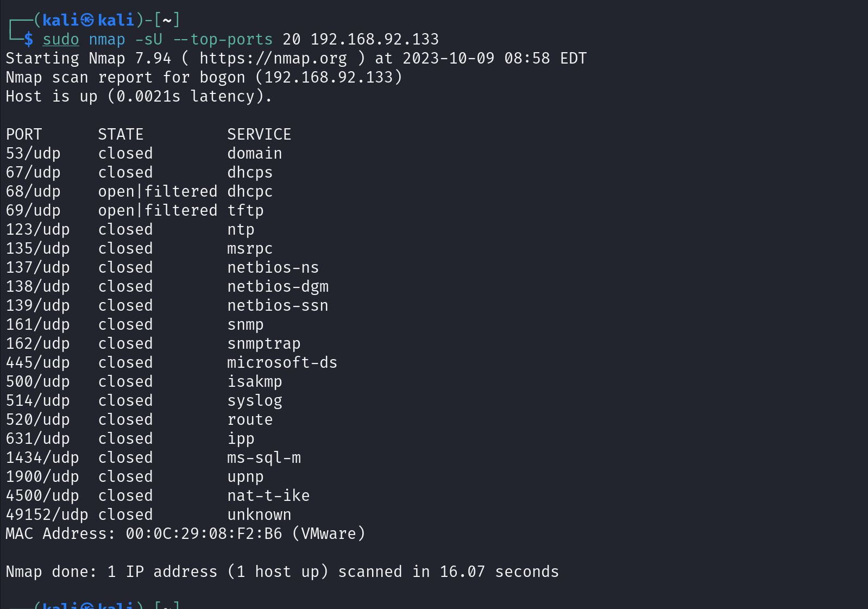Click the unknown service on the 49152/udp row
The width and height of the screenshot is (868, 609).
259,514
